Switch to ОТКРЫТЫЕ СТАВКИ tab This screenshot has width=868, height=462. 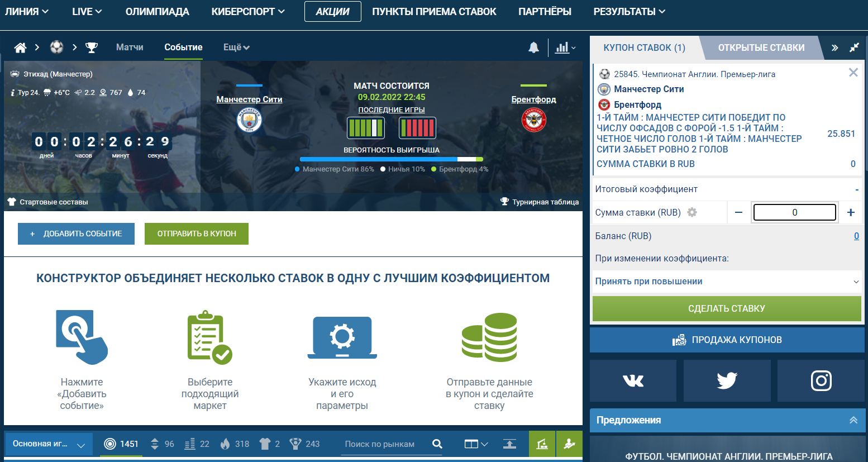761,47
